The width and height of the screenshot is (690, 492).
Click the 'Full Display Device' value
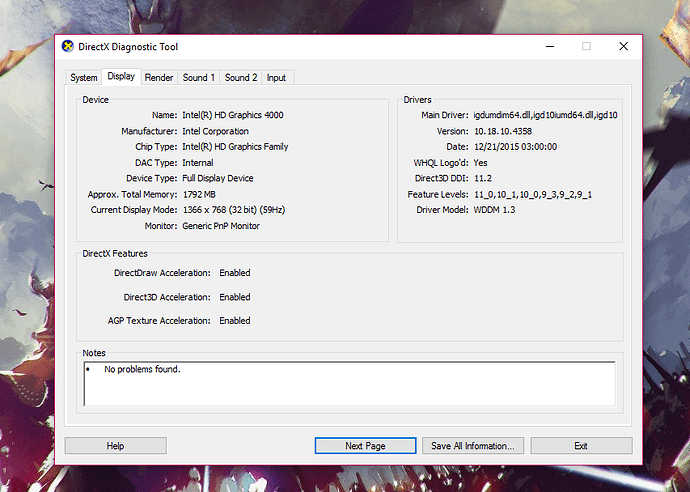pos(218,178)
